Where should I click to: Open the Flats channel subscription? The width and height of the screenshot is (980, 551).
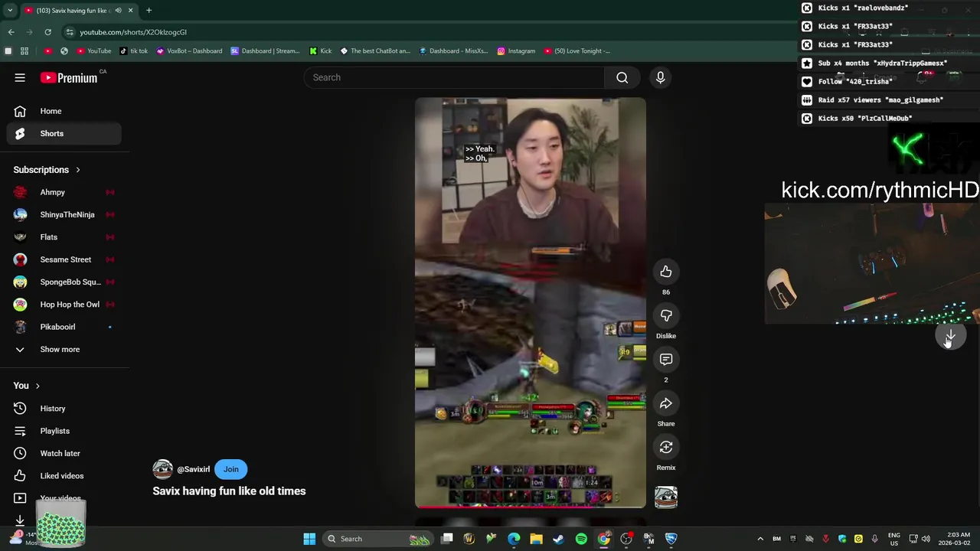point(64,237)
